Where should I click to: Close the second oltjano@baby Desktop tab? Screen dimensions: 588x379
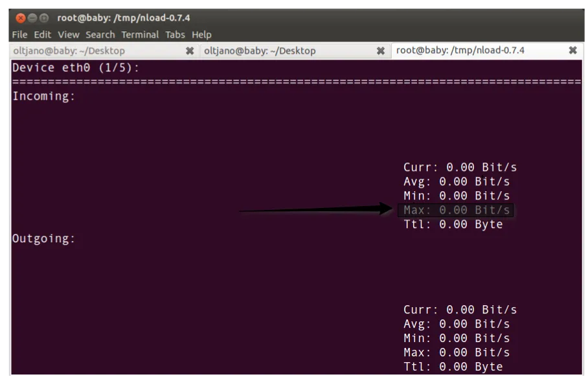coord(381,50)
